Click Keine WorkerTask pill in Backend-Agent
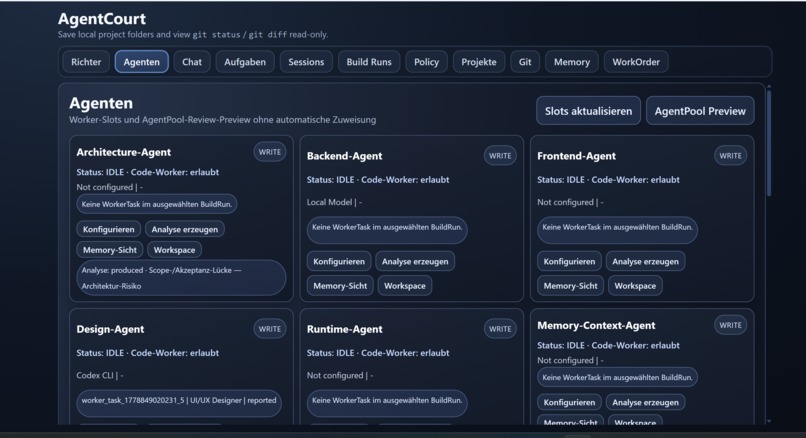Viewport: 806px width, 438px height. click(387, 230)
